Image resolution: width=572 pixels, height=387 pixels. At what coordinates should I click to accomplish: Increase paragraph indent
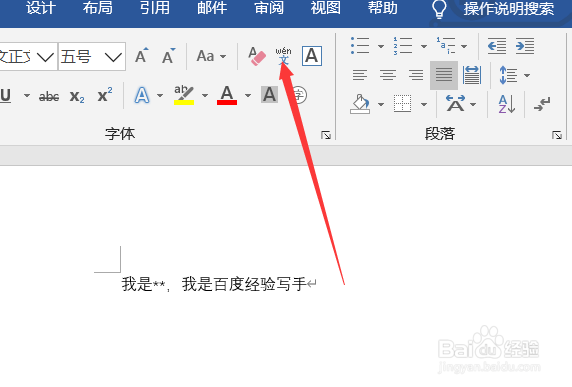pyautogui.click(x=525, y=46)
